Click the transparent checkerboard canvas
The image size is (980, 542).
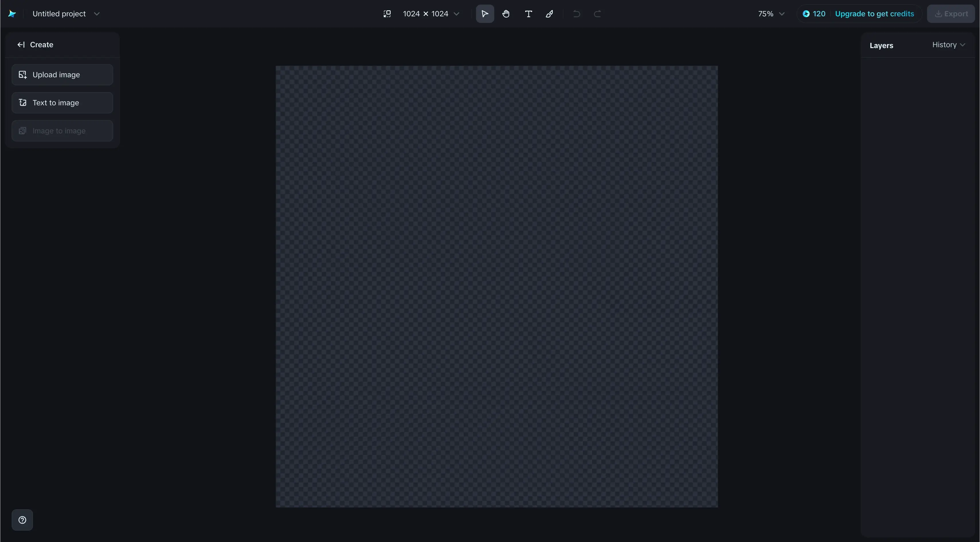497,287
